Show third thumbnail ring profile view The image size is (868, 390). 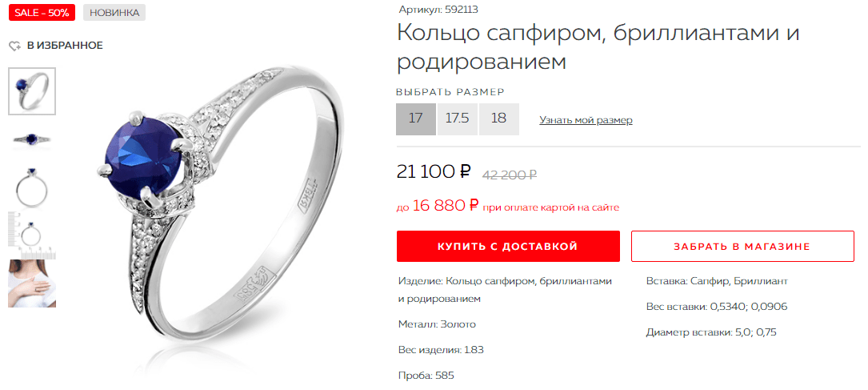pyautogui.click(x=32, y=187)
